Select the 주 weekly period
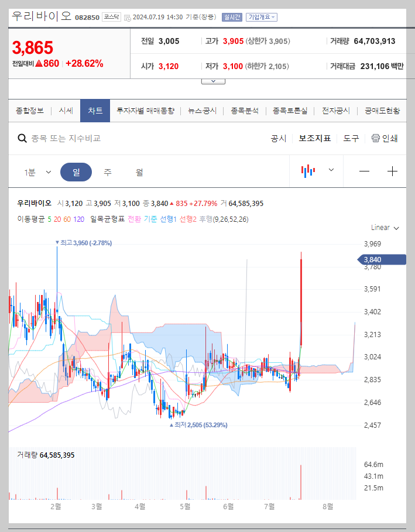Screen dimensions: 415x532 tap(108, 172)
